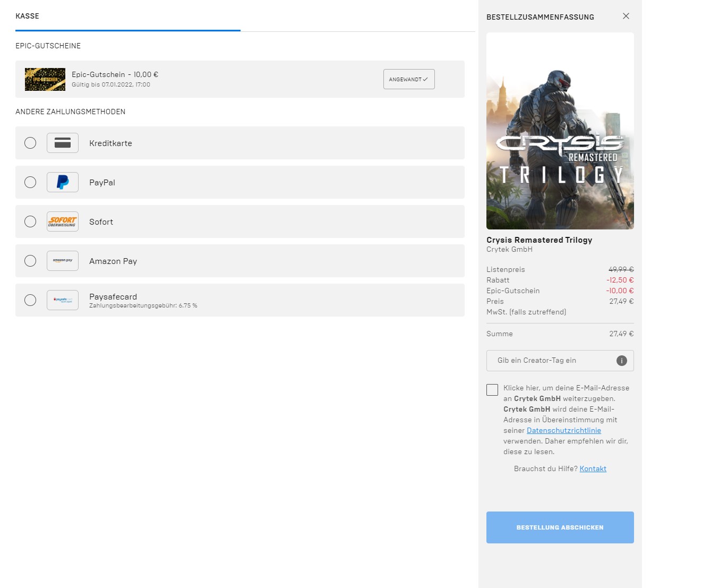Screen dimensions: 702x588
Task: Click the Summe 27,49 € total value
Action: point(621,334)
